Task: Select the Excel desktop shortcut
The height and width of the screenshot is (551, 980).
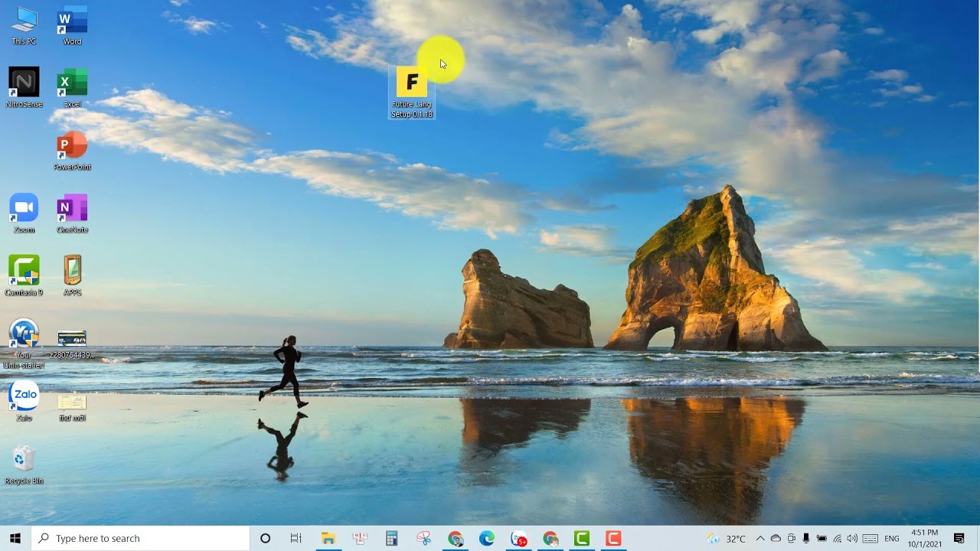Action: point(72,88)
